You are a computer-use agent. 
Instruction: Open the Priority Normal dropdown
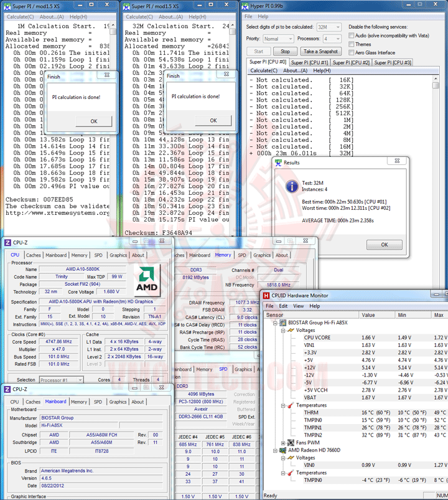point(278,39)
